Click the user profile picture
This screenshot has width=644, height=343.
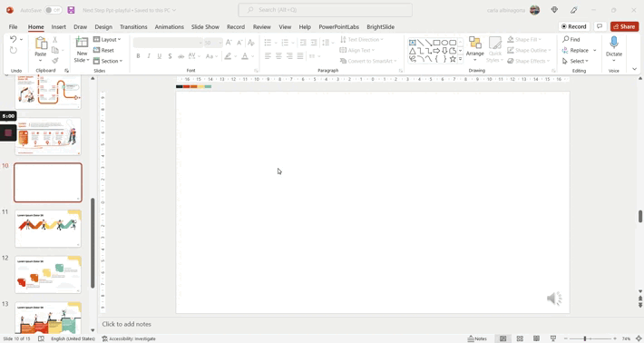coord(534,10)
